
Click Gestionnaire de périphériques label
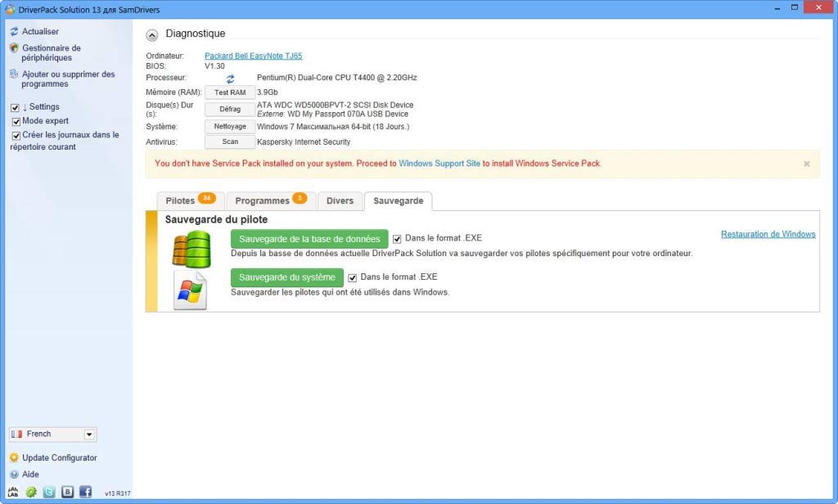point(51,53)
